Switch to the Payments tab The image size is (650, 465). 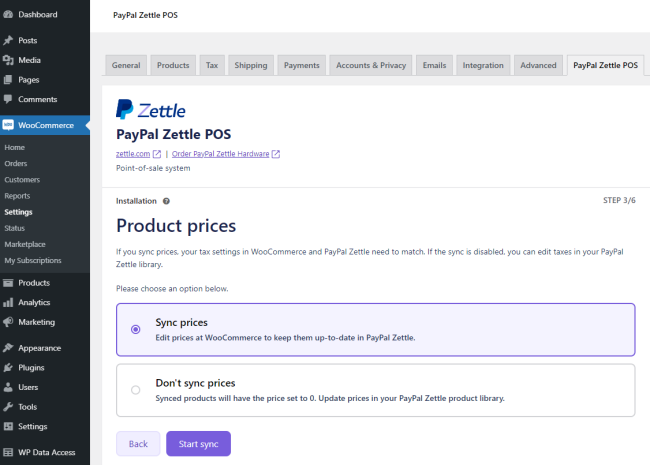click(x=301, y=65)
